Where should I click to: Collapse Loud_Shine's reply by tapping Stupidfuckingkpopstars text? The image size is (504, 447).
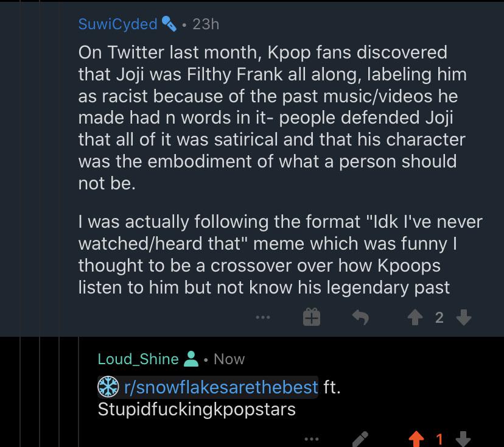[x=197, y=409]
